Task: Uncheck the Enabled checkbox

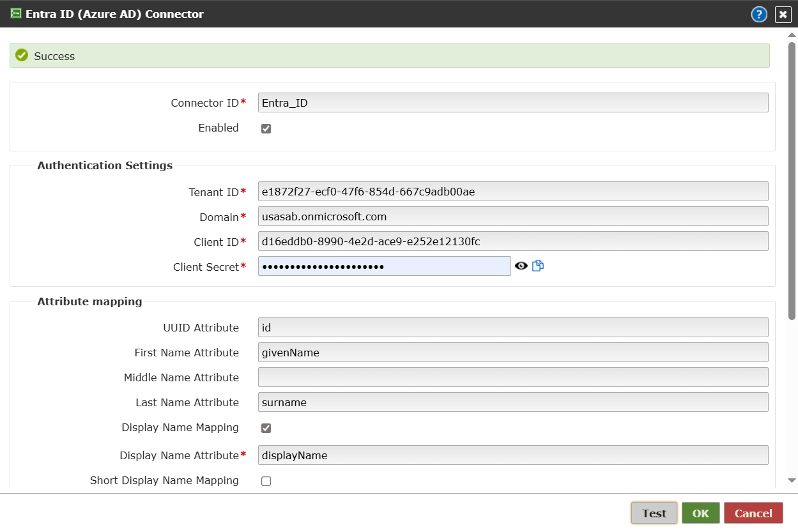Action: click(x=266, y=128)
